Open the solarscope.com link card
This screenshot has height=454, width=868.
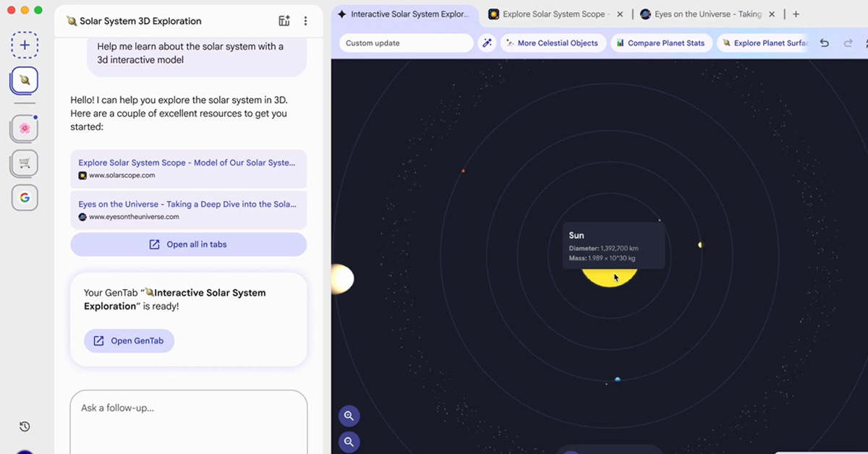coord(188,168)
